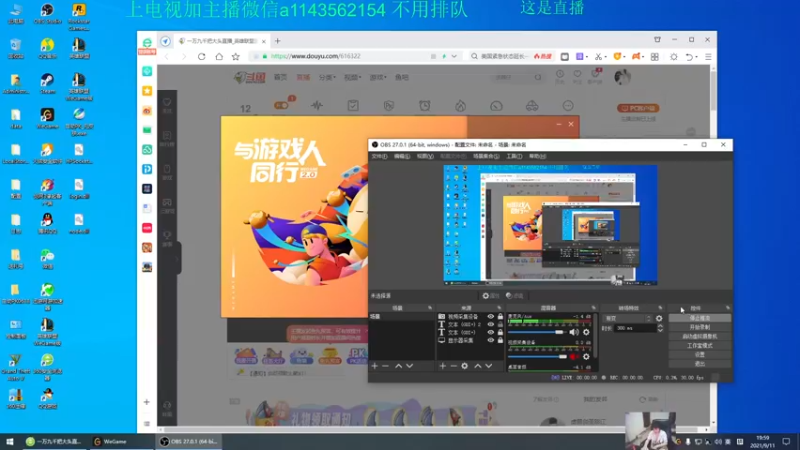Add a new source with the plus icon in OBS Sources panel
Image resolution: width=800 pixels, height=450 pixels.
pos(442,366)
